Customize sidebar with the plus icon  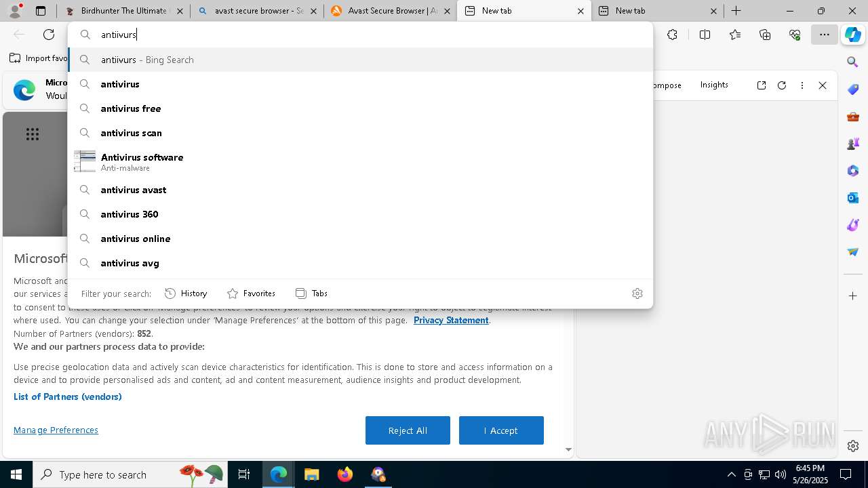[853, 296]
